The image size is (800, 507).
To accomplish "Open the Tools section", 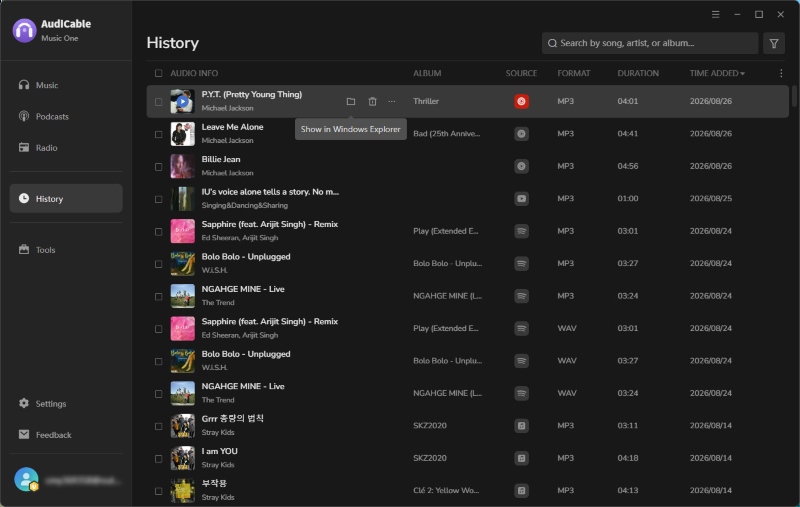I will coord(66,249).
